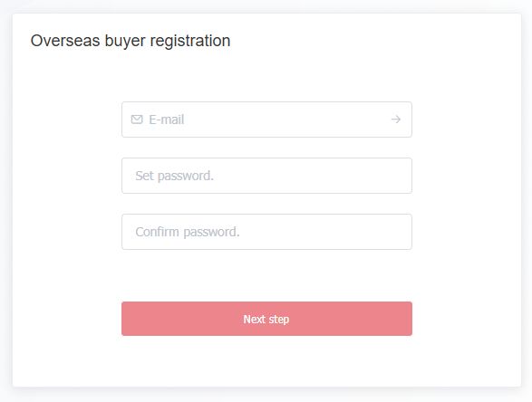Activate the box for re-entering the password
The image size is (532, 402).
point(266,232)
